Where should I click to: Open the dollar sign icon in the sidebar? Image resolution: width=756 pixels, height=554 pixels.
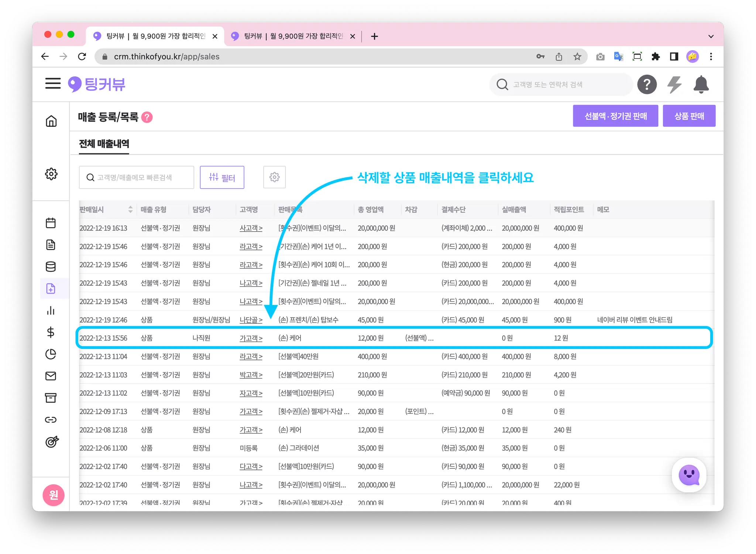point(51,332)
